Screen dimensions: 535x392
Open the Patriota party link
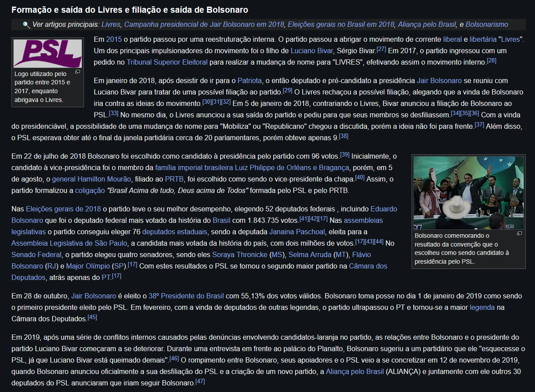(x=249, y=80)
